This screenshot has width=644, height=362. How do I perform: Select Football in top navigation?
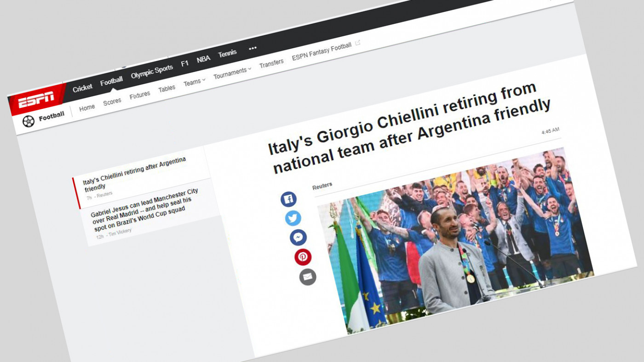coord(111,81)
